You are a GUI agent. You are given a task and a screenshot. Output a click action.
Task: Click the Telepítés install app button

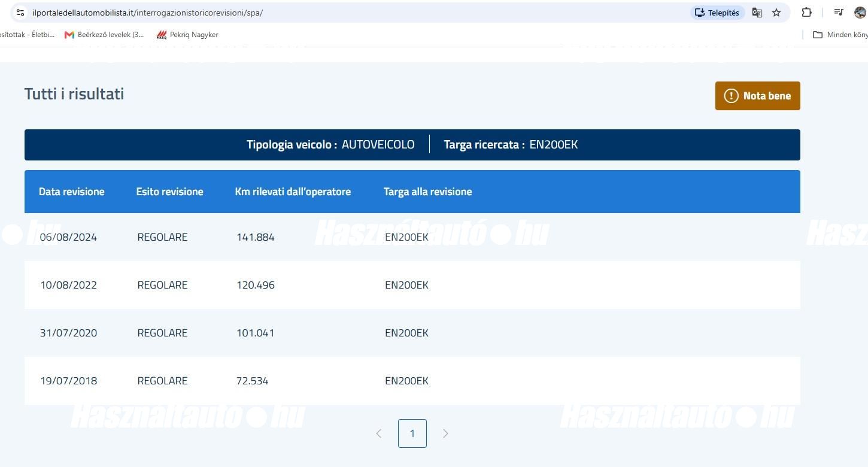click(717, 13)
